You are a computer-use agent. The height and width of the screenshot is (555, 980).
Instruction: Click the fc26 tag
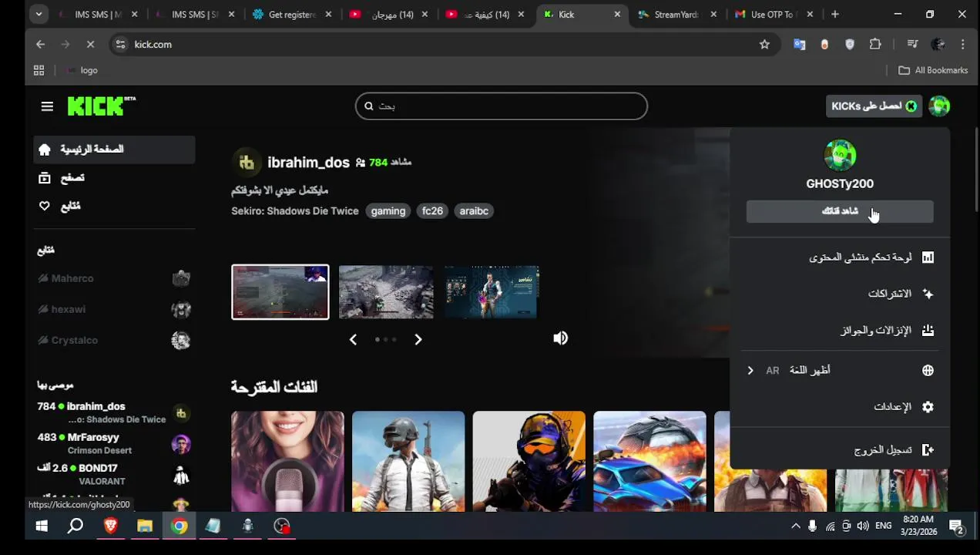[432, 211]
